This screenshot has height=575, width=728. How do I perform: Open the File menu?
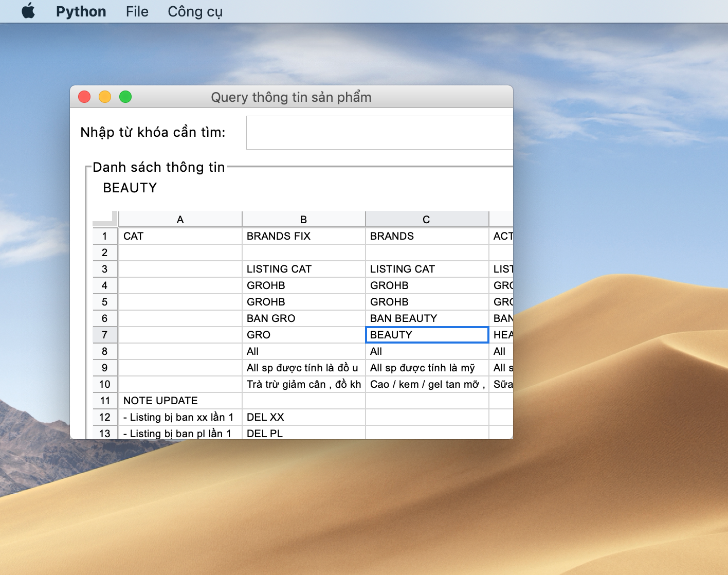[136, 11]
